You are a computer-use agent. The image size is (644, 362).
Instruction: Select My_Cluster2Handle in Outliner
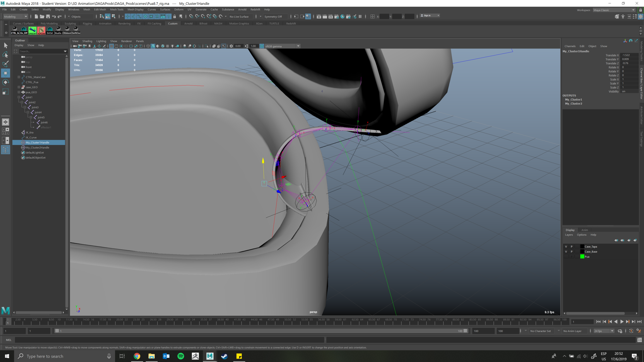coord(37,148)
